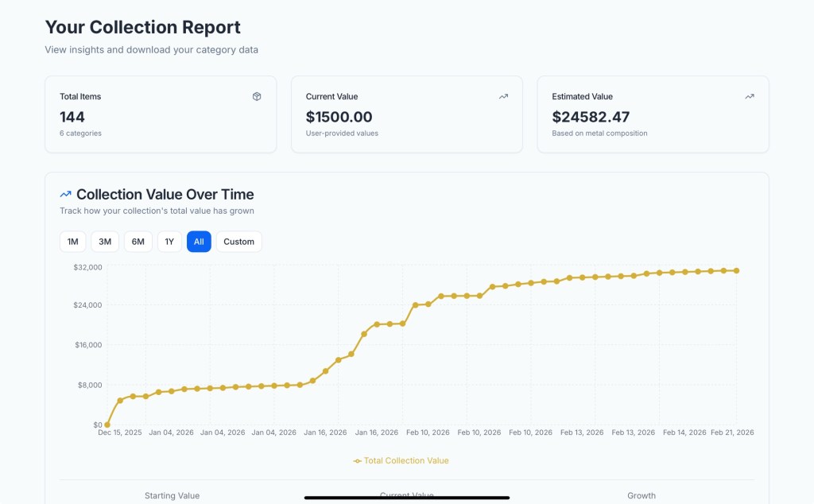The image size is (814, 504).
Task: Open the Custom date range picker
Action: pos(238,242)
